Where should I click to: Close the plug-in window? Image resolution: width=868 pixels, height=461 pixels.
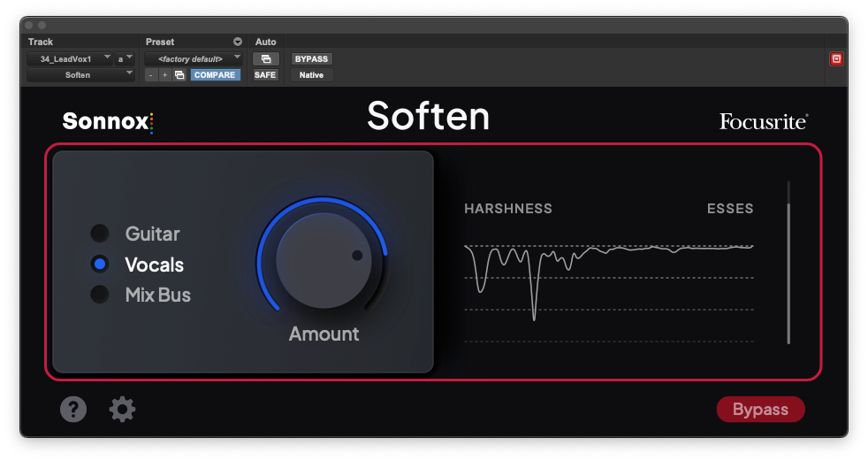point(29,25)
